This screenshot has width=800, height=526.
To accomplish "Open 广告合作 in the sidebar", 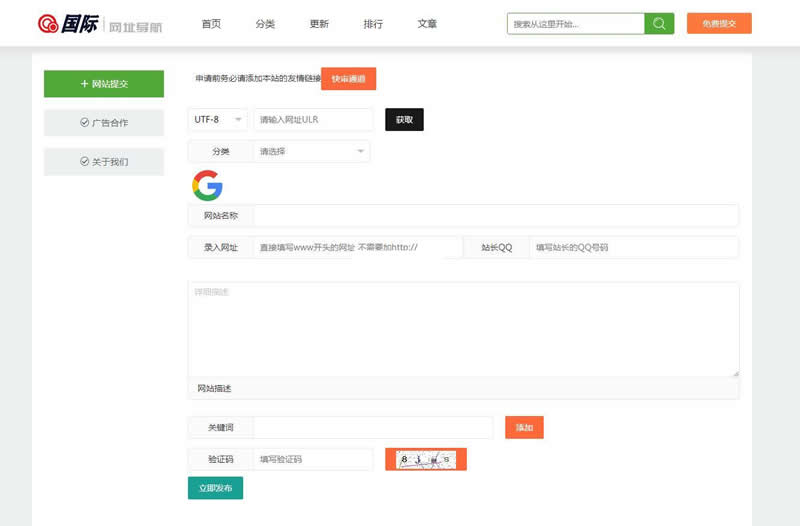I will pos(104,123).
